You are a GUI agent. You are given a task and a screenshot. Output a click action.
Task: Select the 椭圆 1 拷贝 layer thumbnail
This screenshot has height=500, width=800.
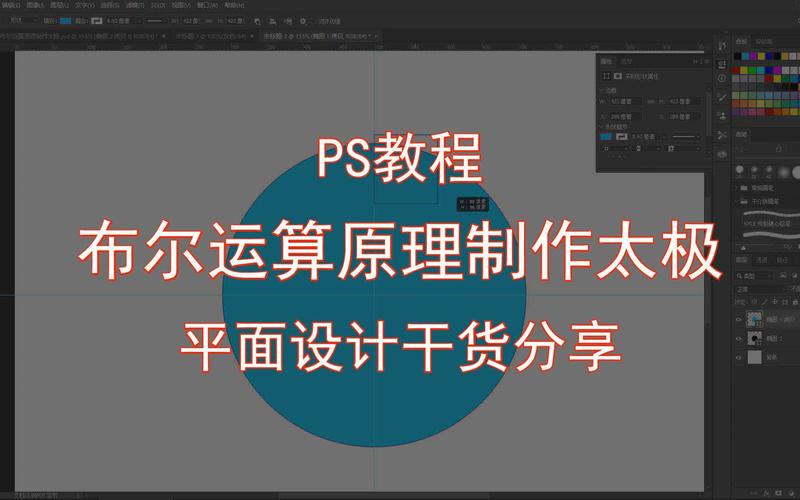754,319
